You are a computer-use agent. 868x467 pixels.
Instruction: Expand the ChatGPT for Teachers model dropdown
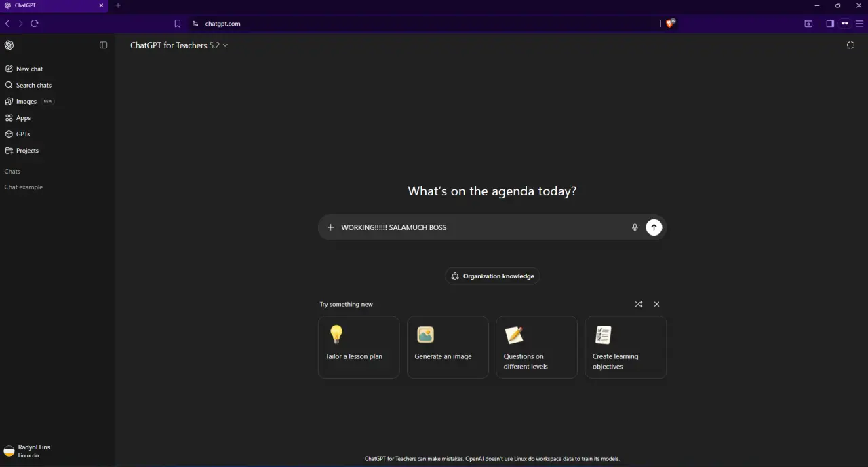coord(179,45)
